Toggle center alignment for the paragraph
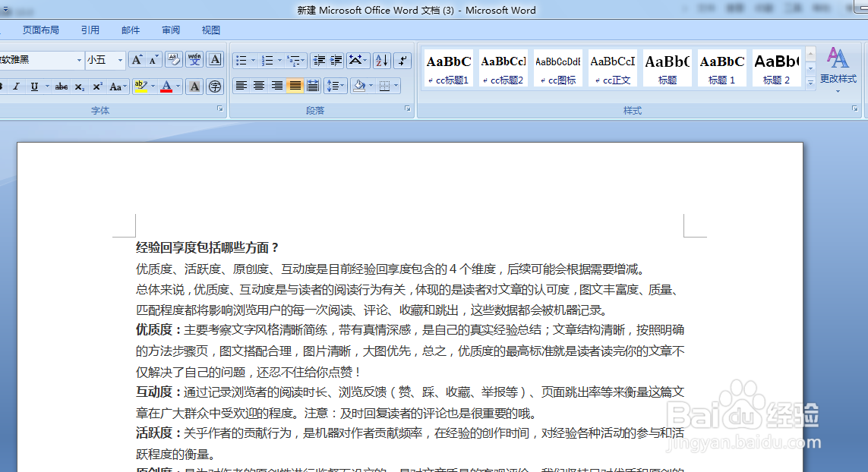This screenshot has width=868, height=472. (x=259, y=84)
